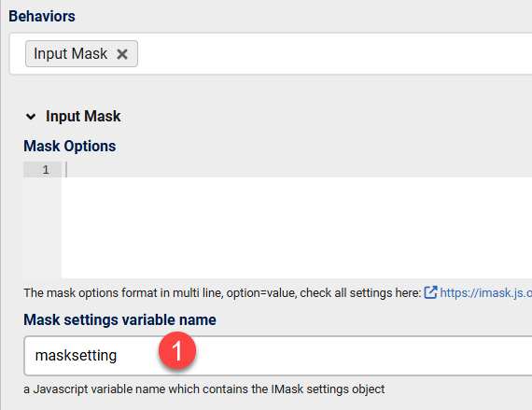Image resolution: width=532 pixels, height=410 pixels.
Task: Click the empty white area of the code editor
Action: click(x=297, y=227)
